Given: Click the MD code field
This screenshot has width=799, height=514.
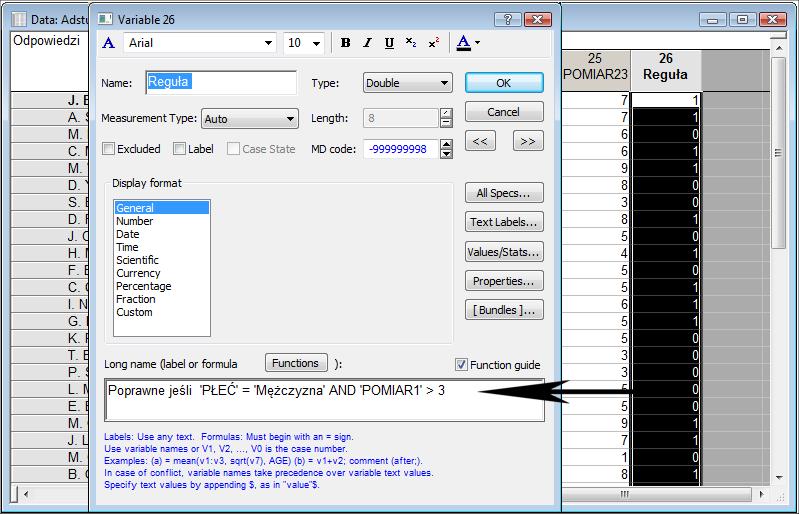Looking at the screenshot, I should (401, 149).
